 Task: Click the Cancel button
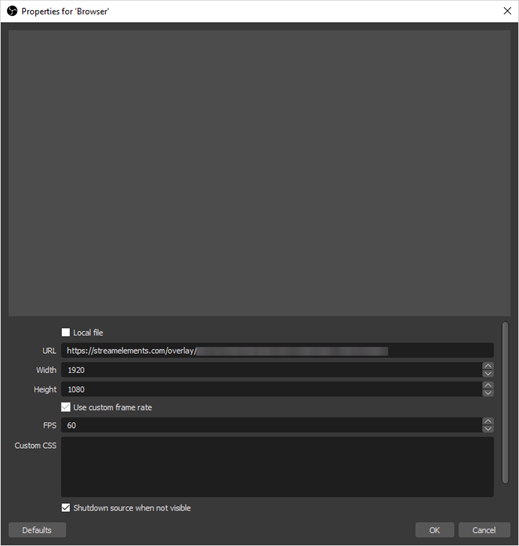[484, 530]
